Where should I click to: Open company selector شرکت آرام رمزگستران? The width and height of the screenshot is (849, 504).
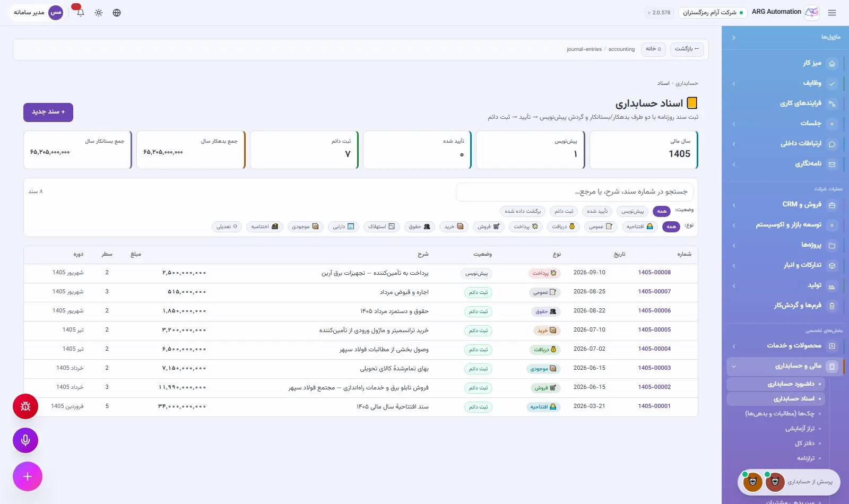tap(713, 13)
